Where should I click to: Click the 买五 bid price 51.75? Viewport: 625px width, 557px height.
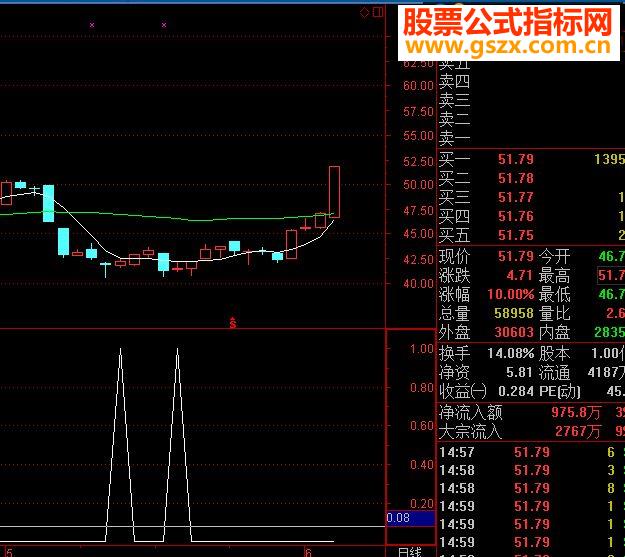pyautogui.click(x=516, y=235)
